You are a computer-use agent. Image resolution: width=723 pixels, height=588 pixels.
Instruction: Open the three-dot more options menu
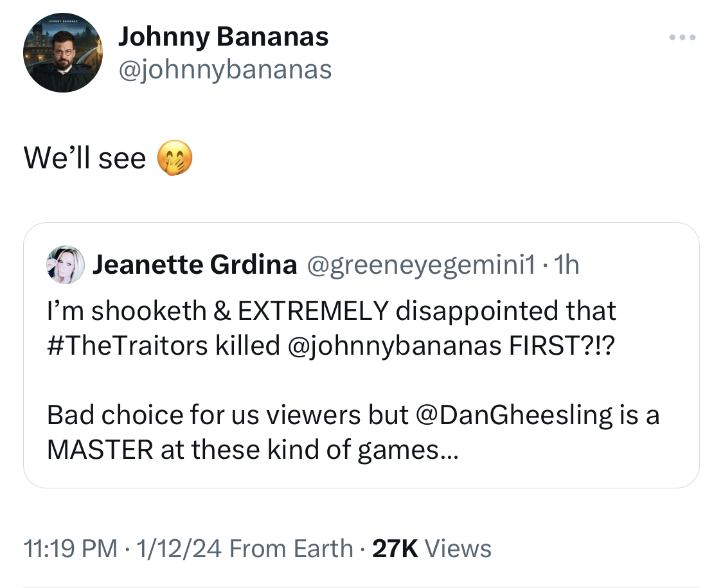[x=683, y=37]
